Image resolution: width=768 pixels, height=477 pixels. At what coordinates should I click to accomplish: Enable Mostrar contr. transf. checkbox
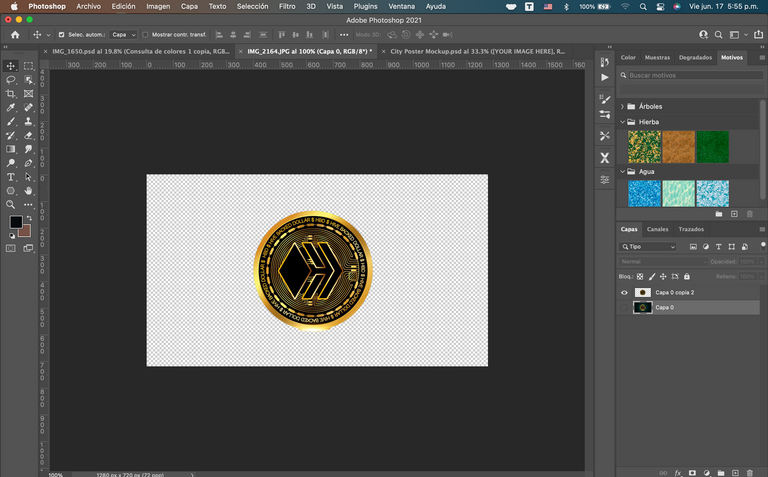coord(145,35)
